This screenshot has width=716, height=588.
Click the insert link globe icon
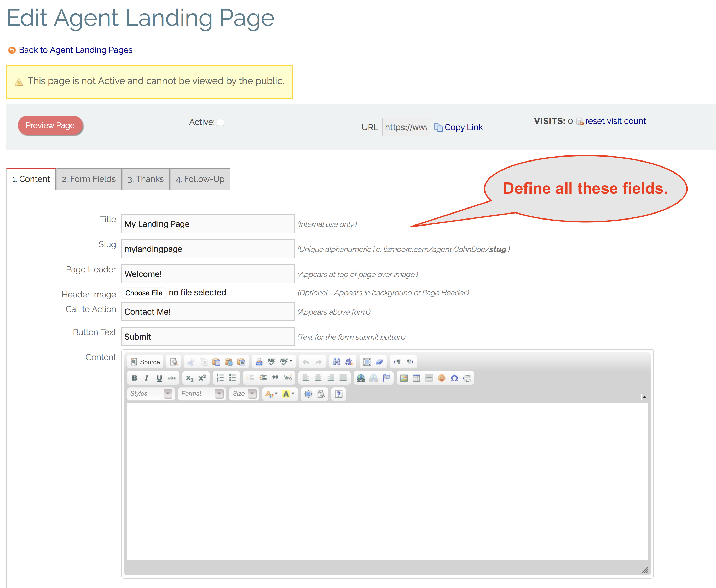(361, 378)
